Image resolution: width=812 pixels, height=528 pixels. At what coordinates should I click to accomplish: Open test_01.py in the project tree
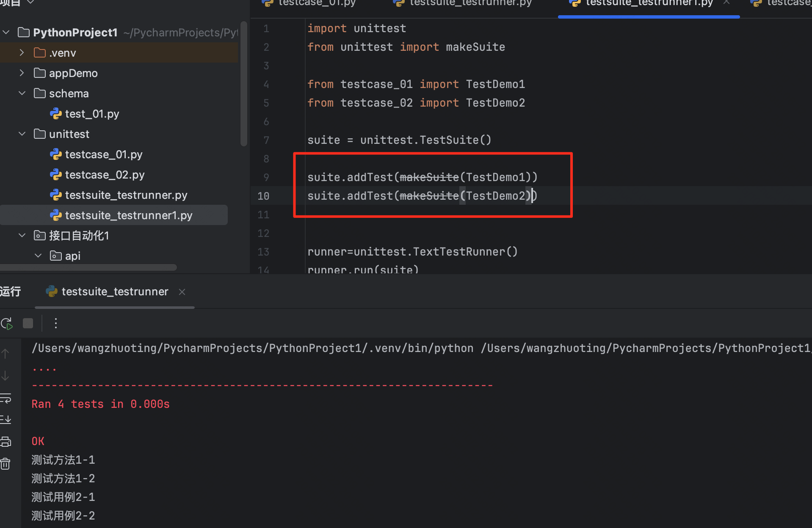92,114
